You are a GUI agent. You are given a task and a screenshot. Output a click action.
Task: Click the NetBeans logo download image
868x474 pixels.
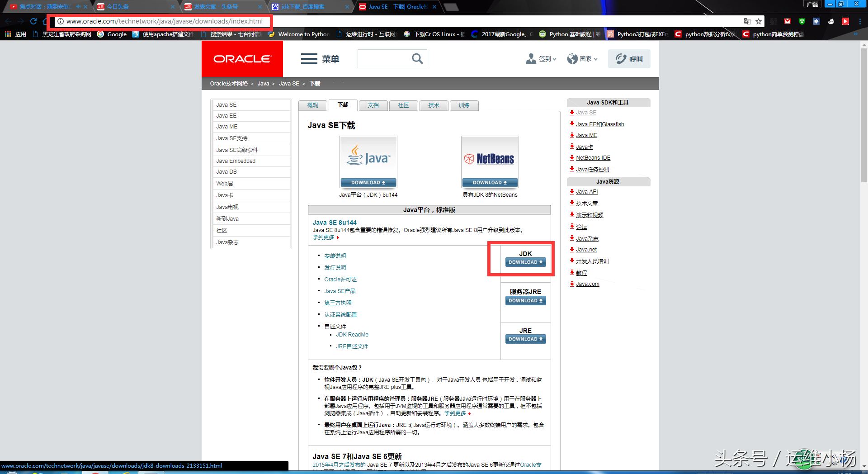pos(490,157)
